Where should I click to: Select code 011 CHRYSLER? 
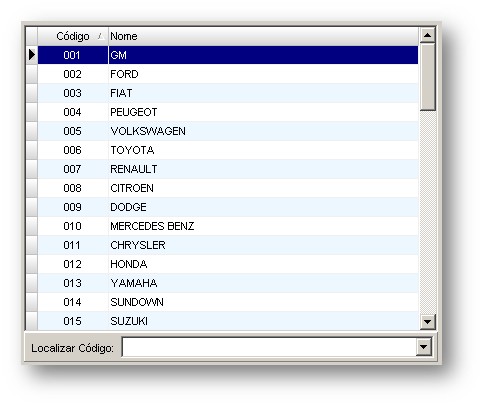tap(228, 245)
